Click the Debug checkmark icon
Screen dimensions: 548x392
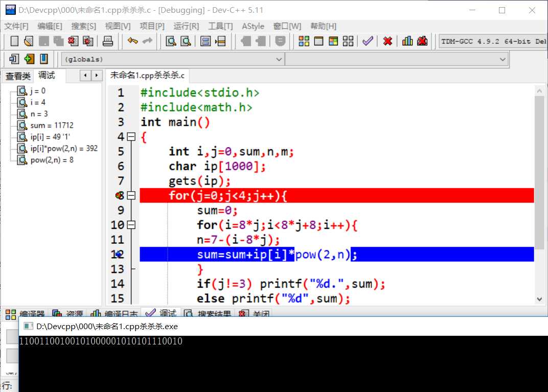(368, 41)
